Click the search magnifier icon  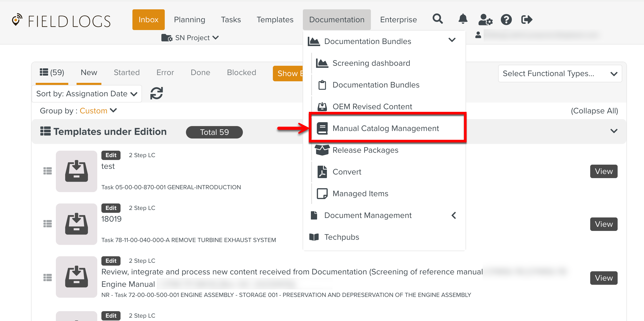point(438,19)
